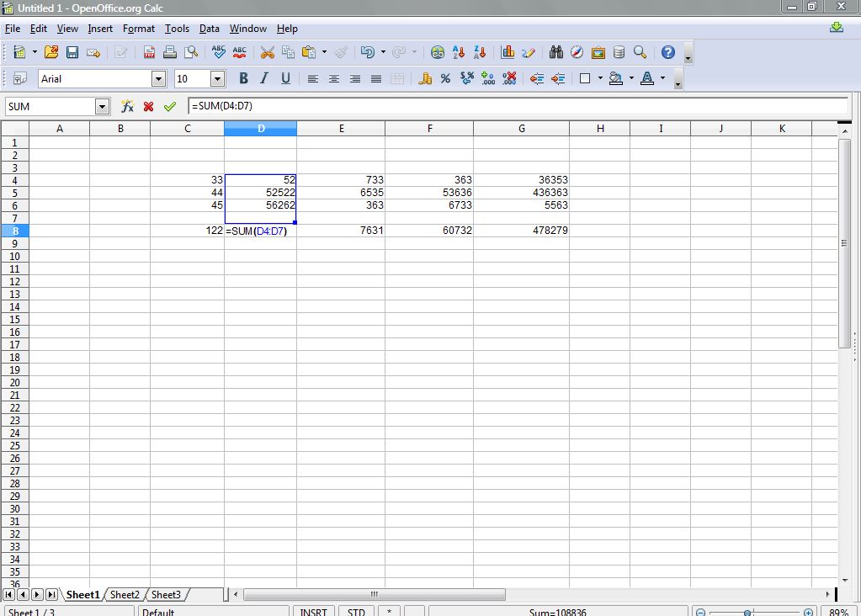Toggle AutoSpellcheck icon
Viewport: 861px width, 616px height.
pos(239,52)
